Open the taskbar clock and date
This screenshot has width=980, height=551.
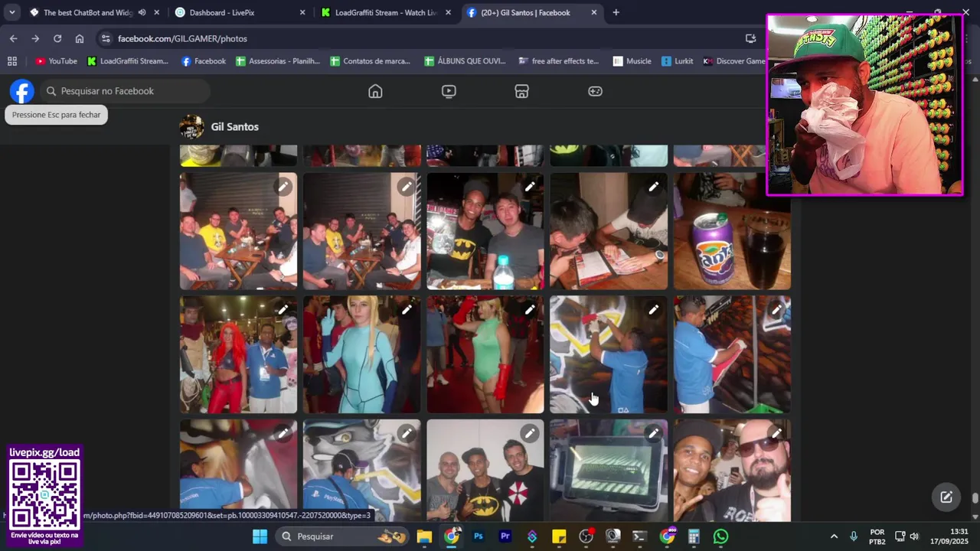(949, 536)
